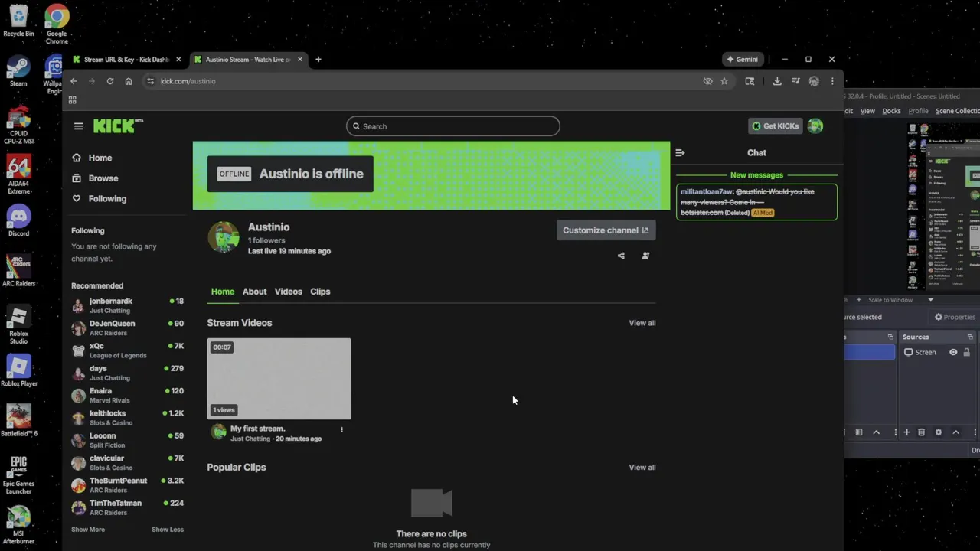Expand recommended list with Show More

click(88, 530)
